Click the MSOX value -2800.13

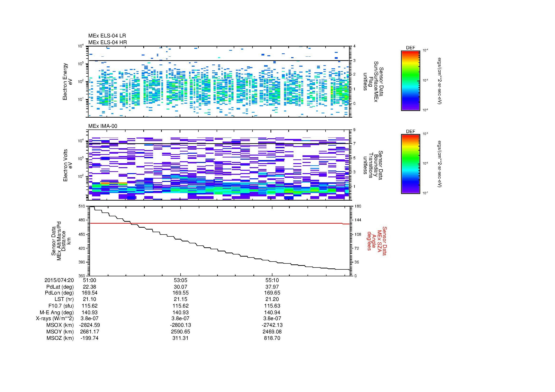[x=181, y=325]
